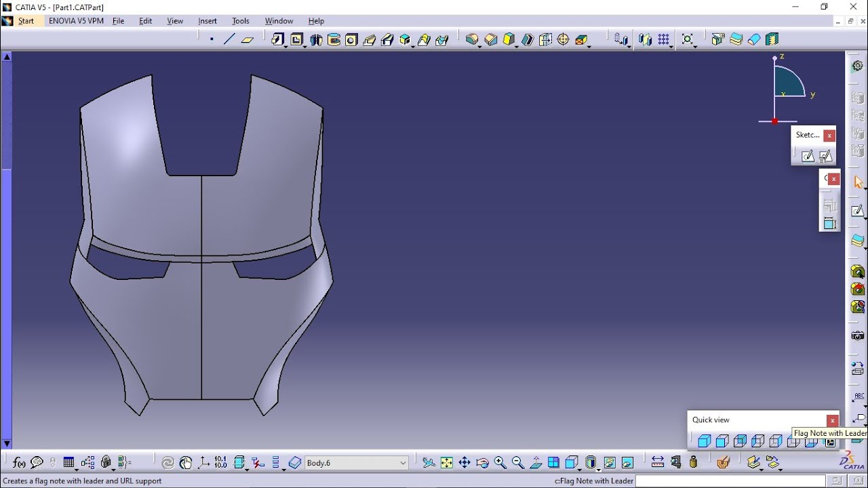Toggle the Hide/Show icon
868x488 pixels.
(610, 463)
